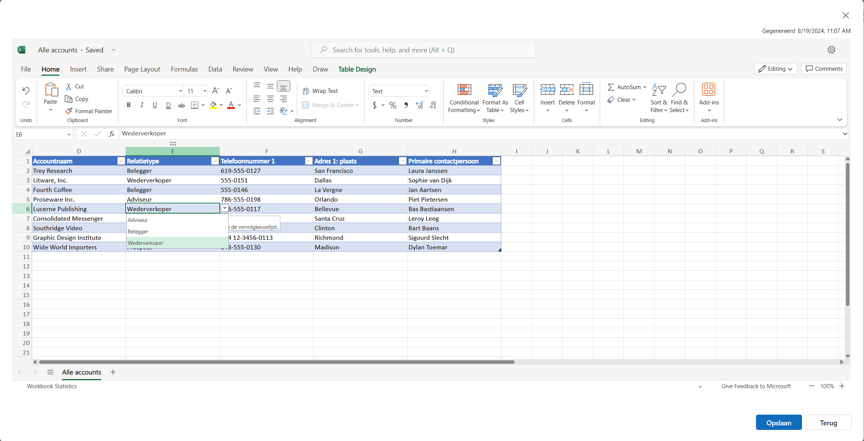Set Middle Align for cell
Viewport: 864px width, 441px height.
point(270,85)
